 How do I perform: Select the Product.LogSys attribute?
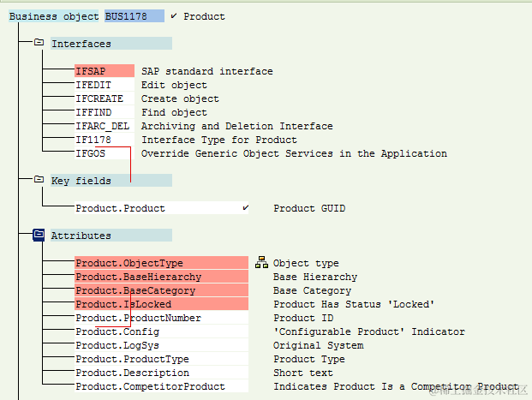click(x=162, y=345)
